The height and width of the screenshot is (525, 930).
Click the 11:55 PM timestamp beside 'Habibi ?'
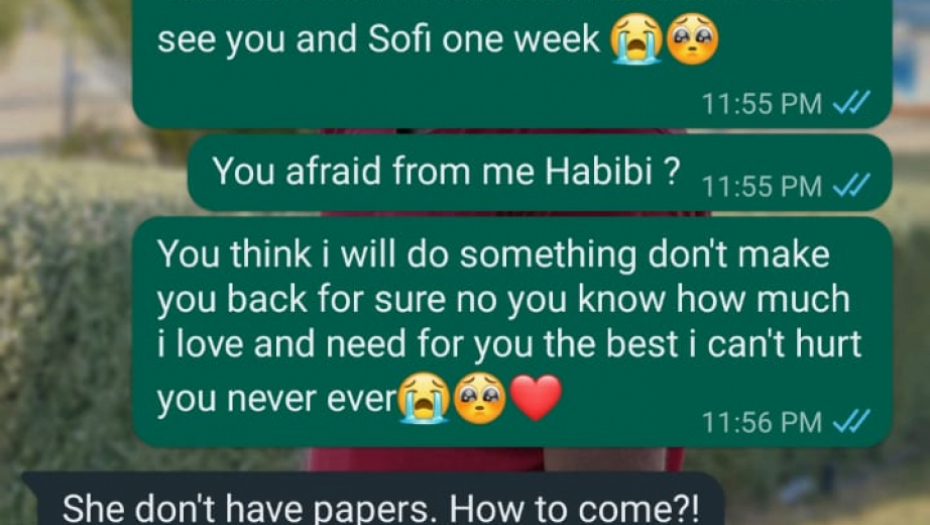(x=762, y=186)
